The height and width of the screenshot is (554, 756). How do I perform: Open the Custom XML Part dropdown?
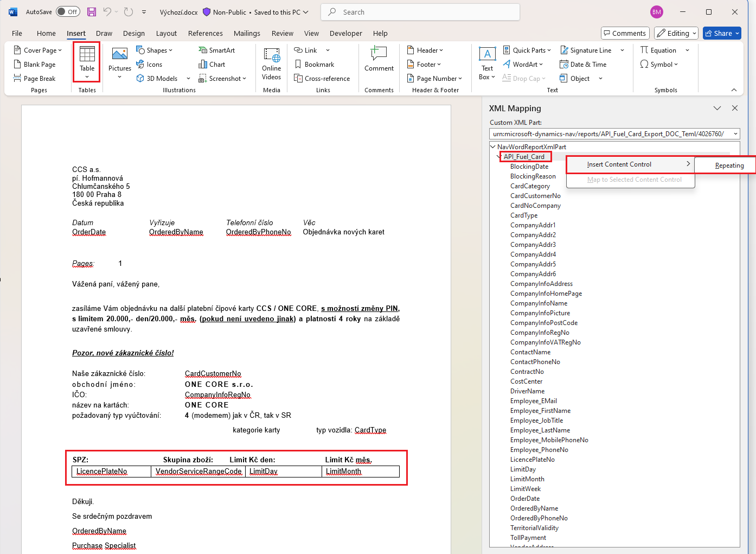pyautogui.click(x=735, y=134)
